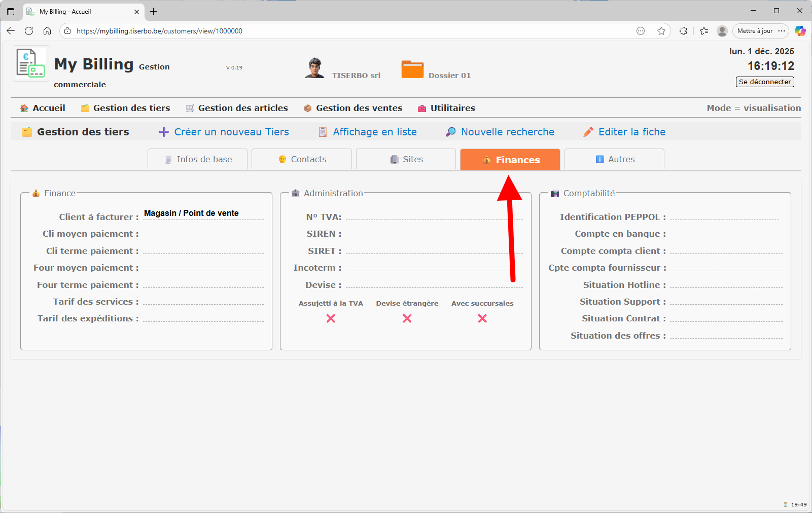Select the Accueil home icon
The height and width of the screenshot is (513, 812).
click(24, 107)
